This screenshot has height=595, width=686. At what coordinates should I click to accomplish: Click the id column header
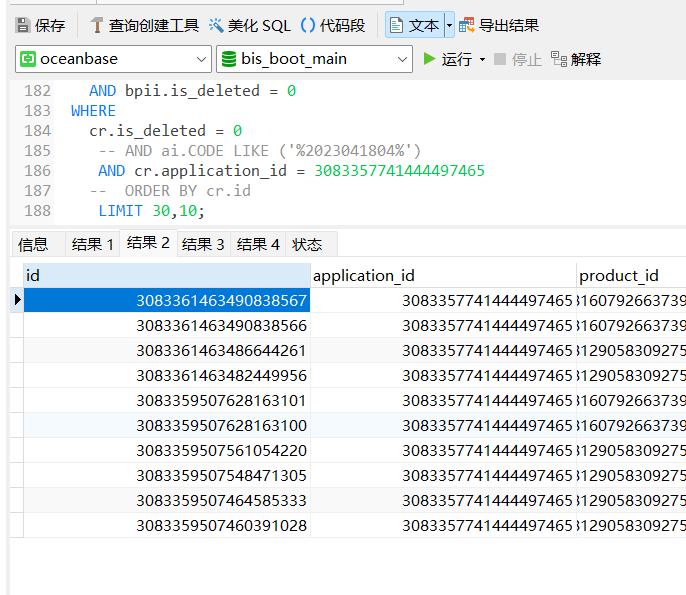(167, 276)
